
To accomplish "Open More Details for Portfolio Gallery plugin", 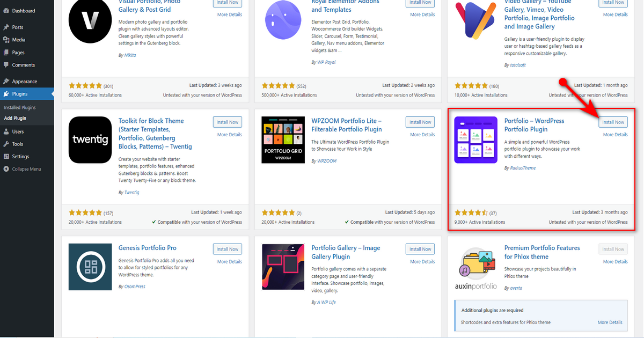I will click(422, 262).
